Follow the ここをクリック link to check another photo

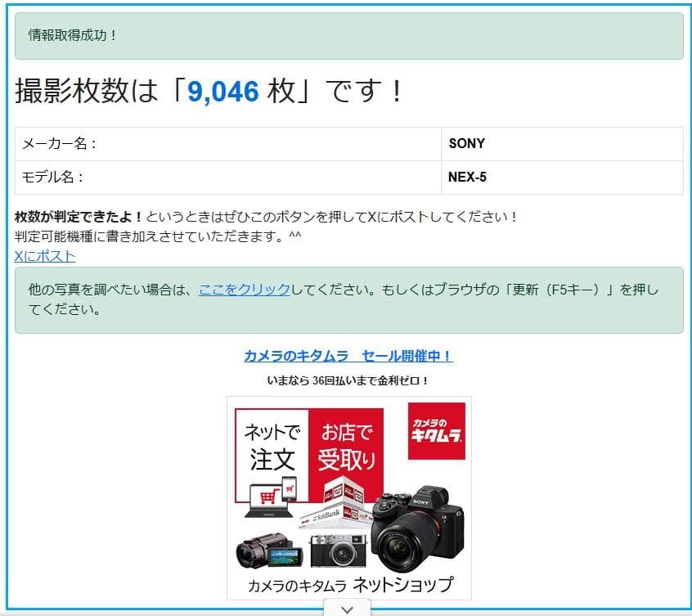(244, 290)
